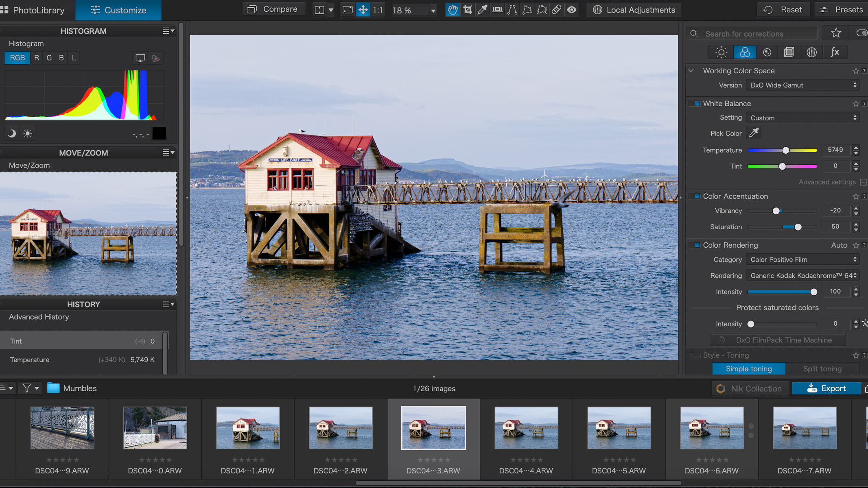Click the Reset button
Image resolution: width=868 pixels, height=488 pixels.
(784, 9)
